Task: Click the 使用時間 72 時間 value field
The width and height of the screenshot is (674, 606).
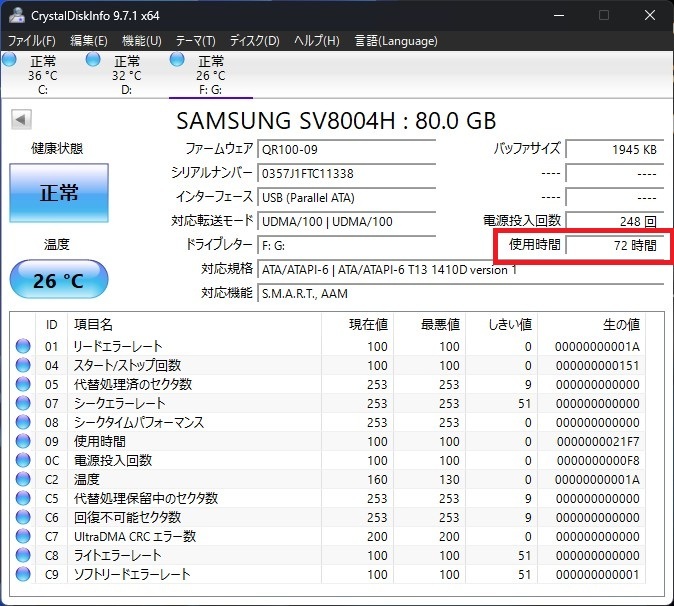Action: (x=612, y=245)
